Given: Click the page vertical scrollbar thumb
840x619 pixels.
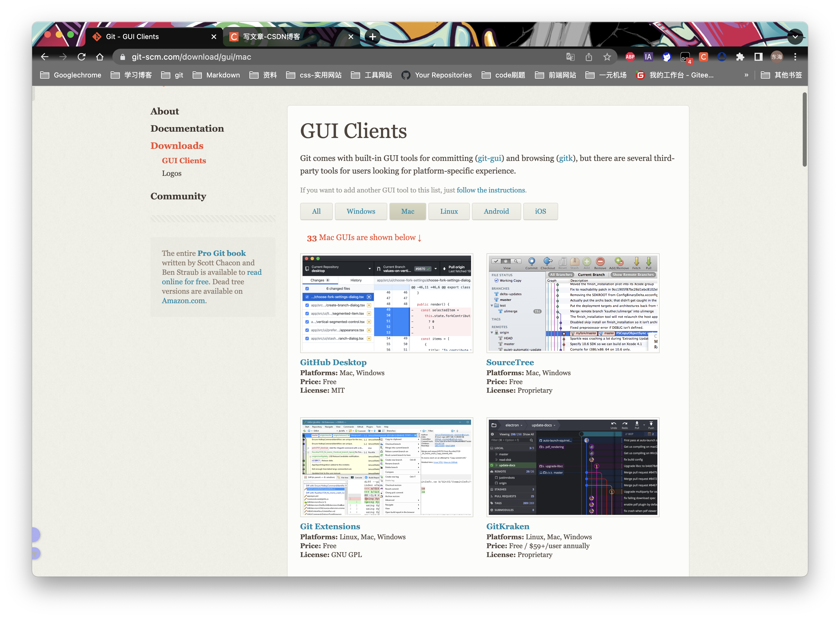Looking at the screenshot, I should click(804, 129).
